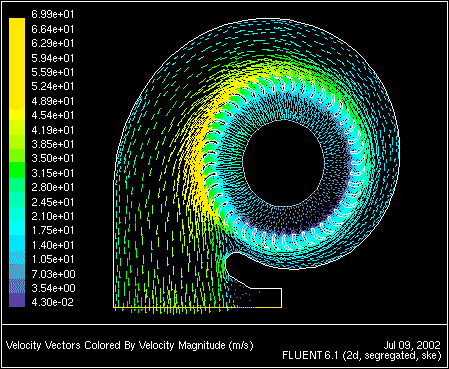
Task: Click the 2.80e+01 legend value
Action: point(53,187)
